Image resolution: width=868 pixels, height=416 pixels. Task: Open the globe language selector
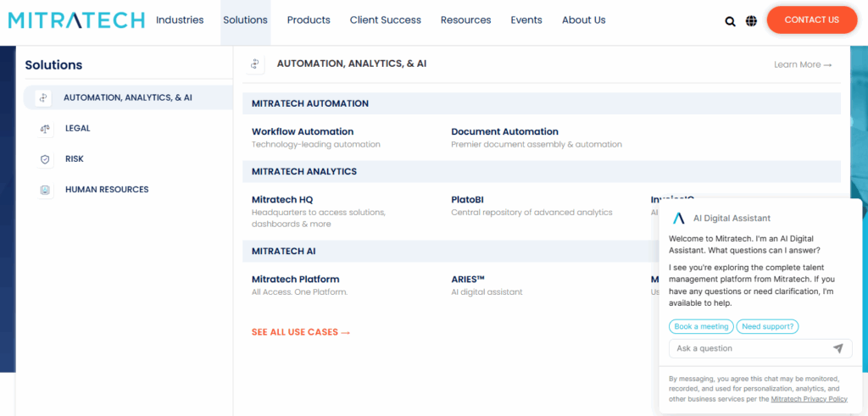pyautogui.click(x=751, y=21)
